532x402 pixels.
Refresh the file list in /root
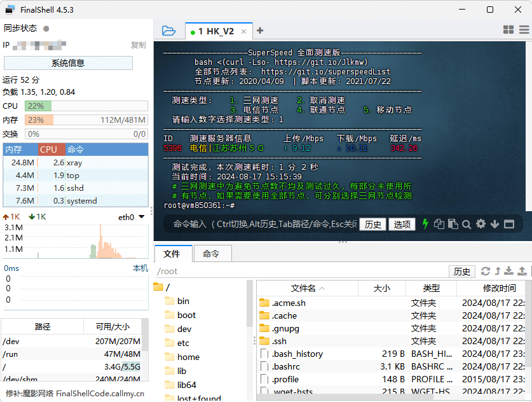coord(486,271)
